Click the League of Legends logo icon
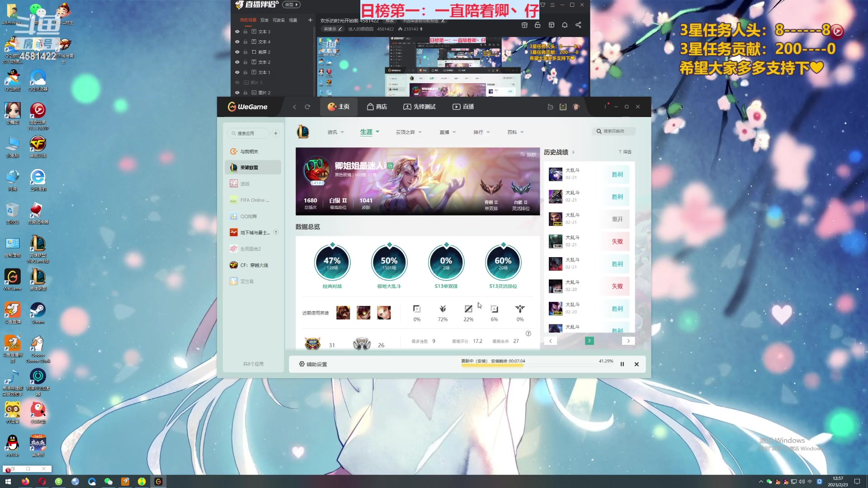 tap(303, 132)
